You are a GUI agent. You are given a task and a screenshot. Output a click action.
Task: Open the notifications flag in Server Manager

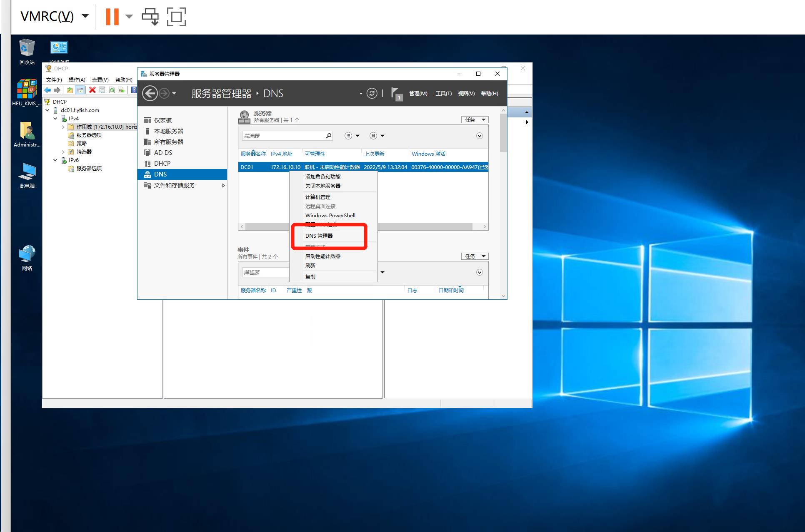pos(397,94)
